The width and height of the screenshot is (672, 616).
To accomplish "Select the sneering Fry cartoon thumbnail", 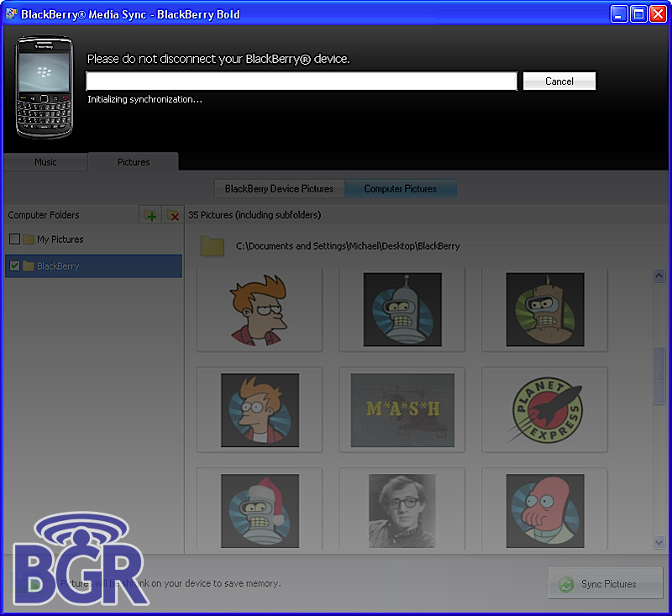I will 260,310.
